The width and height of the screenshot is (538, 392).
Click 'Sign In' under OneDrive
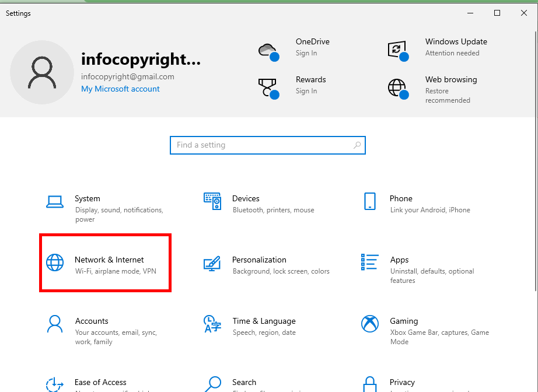point(306,53)
